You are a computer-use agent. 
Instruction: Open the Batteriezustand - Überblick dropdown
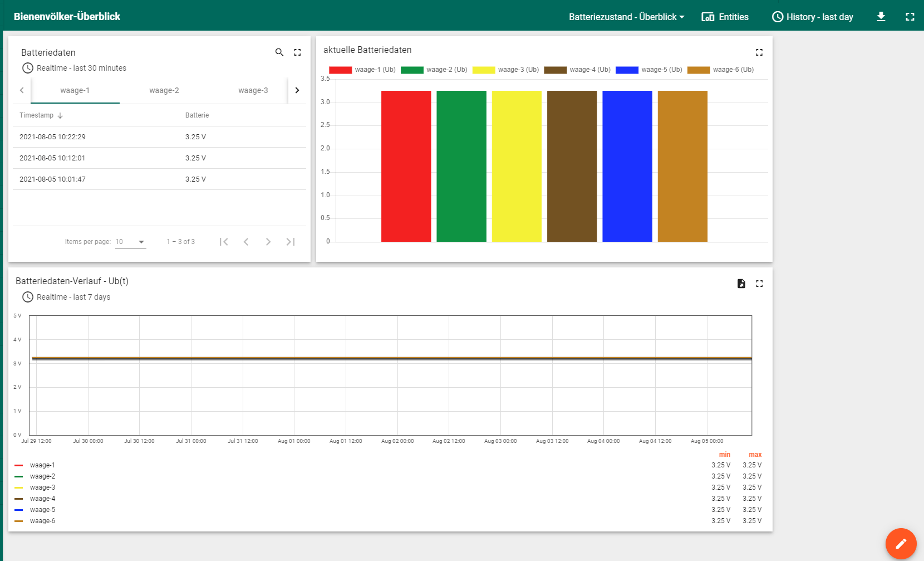pyautogui.click(x=626, y=17)
